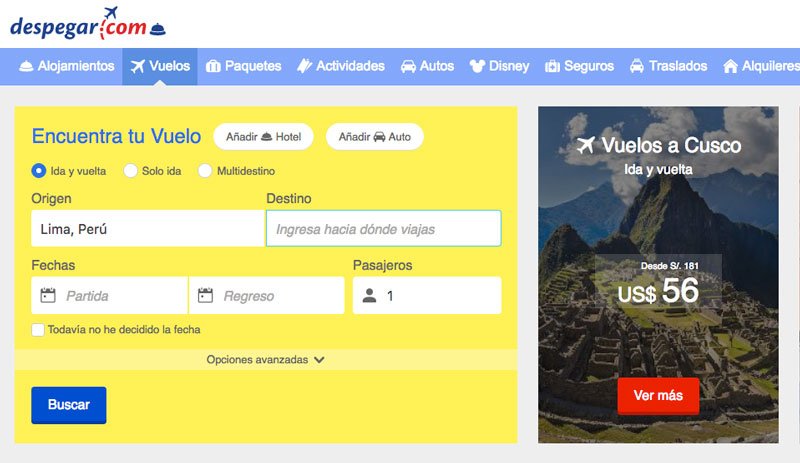Open the Autos tab
Screen dimensions: 800x463
point(427,66)
